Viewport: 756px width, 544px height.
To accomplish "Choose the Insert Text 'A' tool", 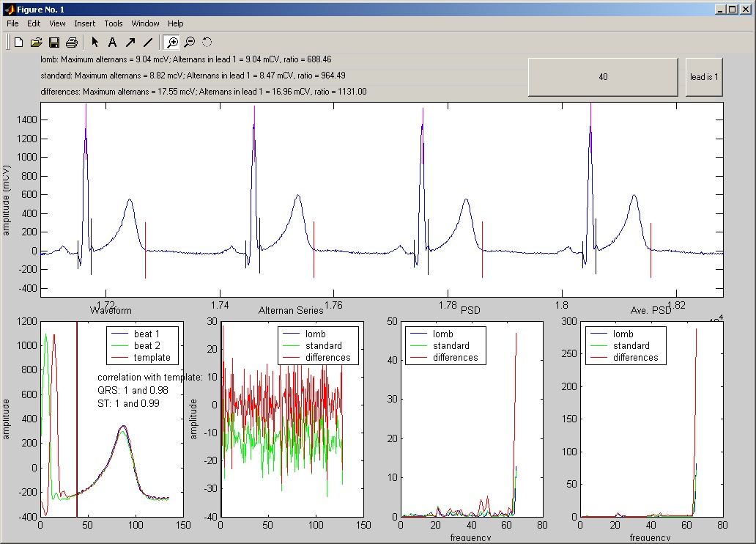I will [113, 43].
